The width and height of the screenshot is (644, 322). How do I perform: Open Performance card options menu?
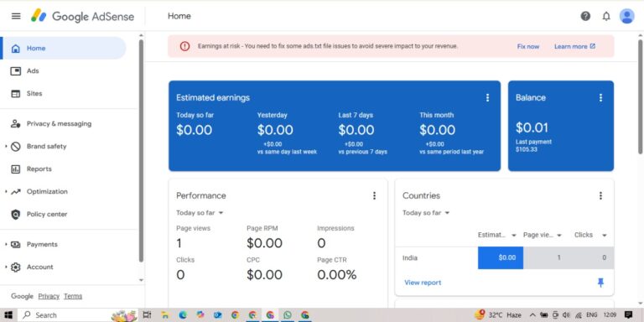coord(374,195)
